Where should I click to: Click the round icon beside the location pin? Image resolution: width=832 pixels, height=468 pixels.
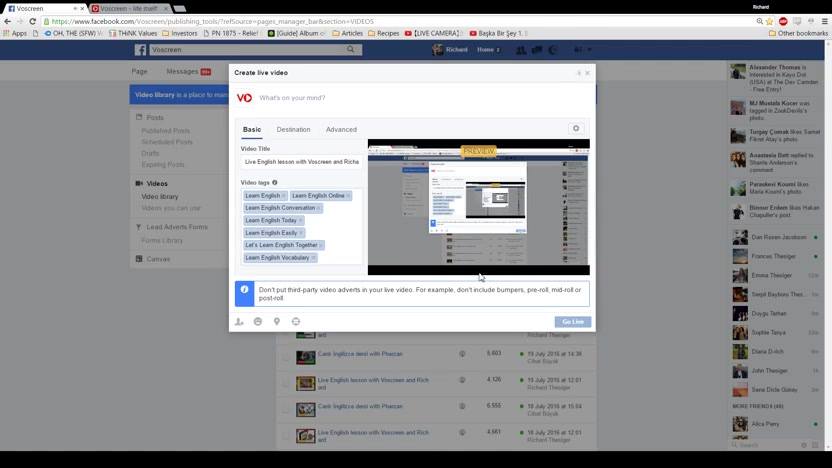pyautogui.click(x=296, y=322)
